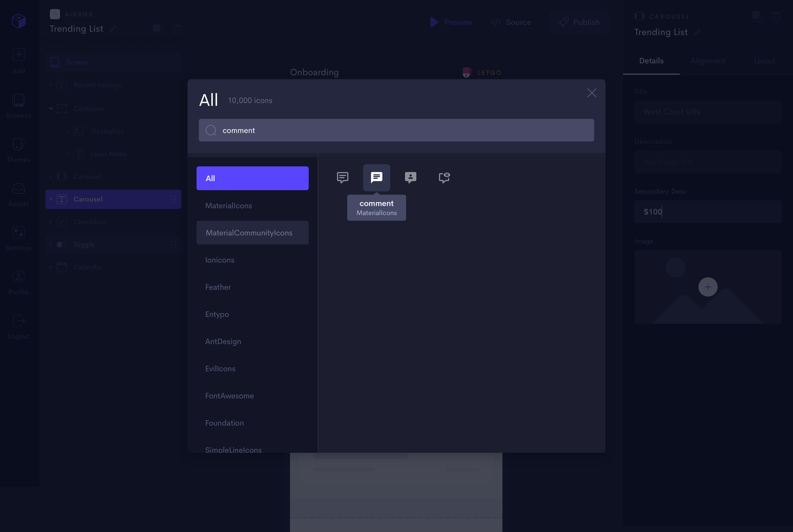The height and width of the screenshot is (532, 793).
Task: Add an image with plus button
Action: coord(708,287)
